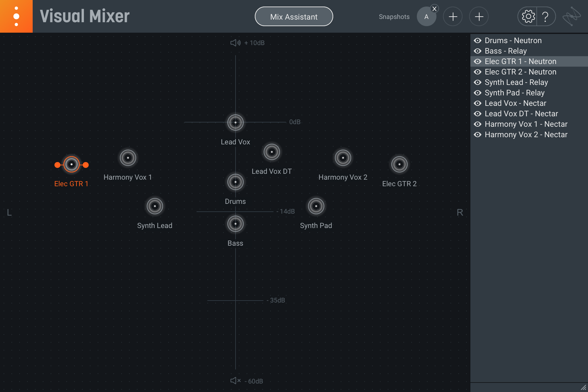
Task: Run Mix Assistant
Action: 293,16
